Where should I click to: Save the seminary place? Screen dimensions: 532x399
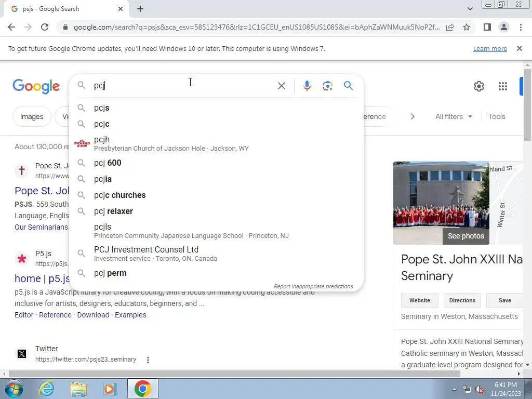point(505,300)
